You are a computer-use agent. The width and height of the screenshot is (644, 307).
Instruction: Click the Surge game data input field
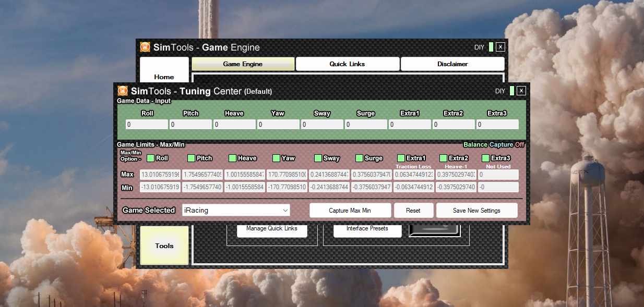click(x=366, y=125)
